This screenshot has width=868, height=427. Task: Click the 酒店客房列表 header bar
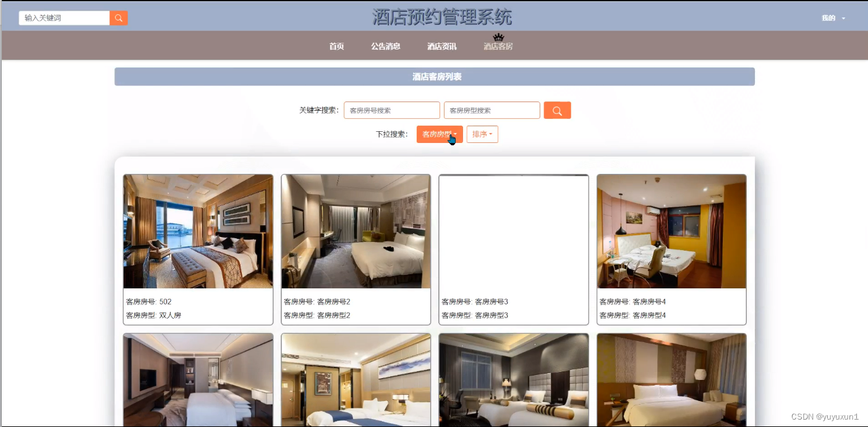coord(435,77)
